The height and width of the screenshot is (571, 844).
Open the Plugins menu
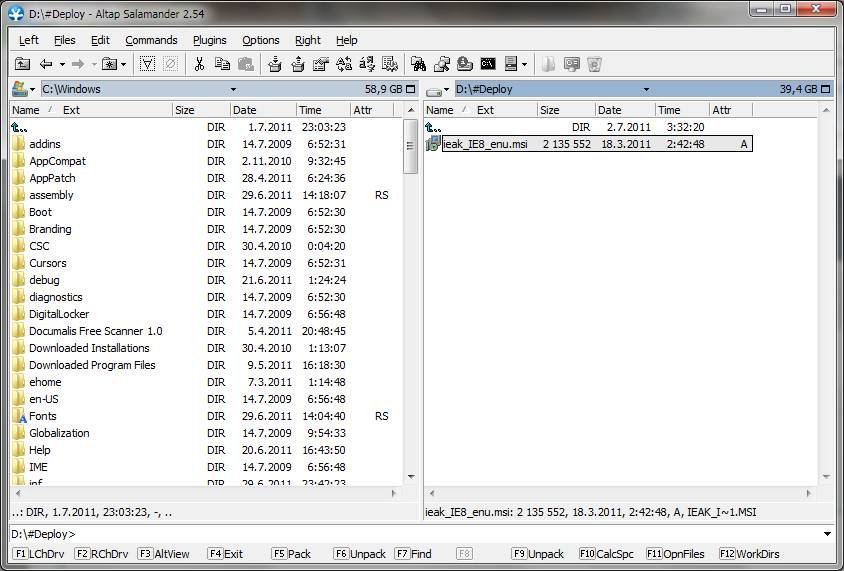(210, 40)
